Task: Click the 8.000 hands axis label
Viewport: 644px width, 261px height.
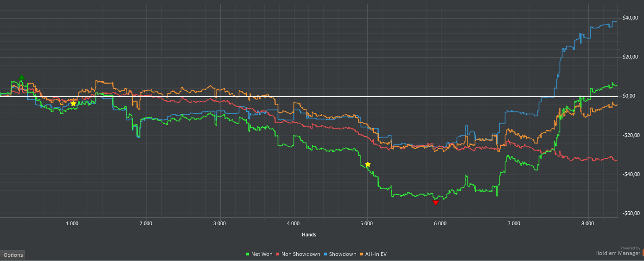Action: [587, 223]
